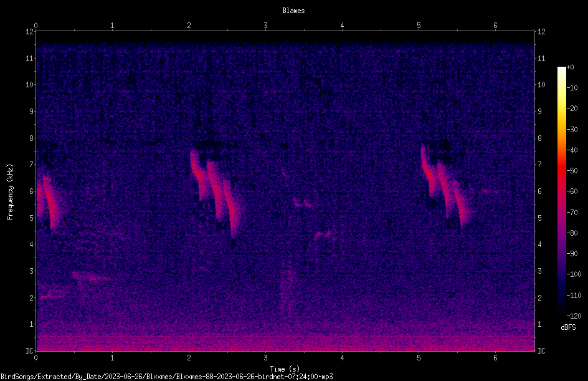Click the "-60" color scale label
This screenshot has height=381, width=588.
pyautogui.click(x=572, y=191)
